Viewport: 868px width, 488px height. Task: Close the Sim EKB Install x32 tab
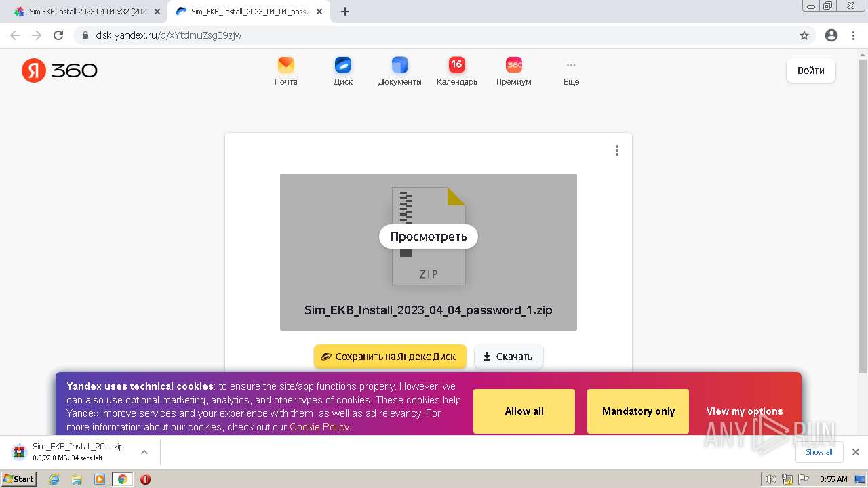[157, 12]
